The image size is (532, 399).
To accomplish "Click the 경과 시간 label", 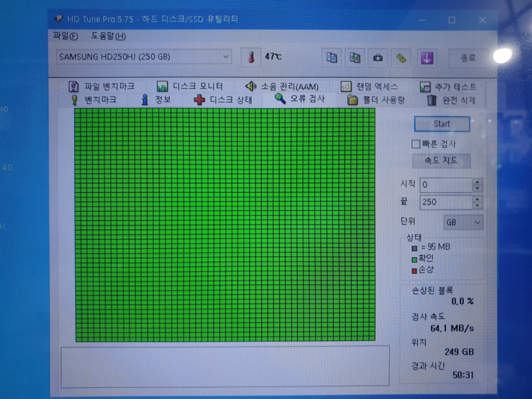I will click(x=428, y=366).
